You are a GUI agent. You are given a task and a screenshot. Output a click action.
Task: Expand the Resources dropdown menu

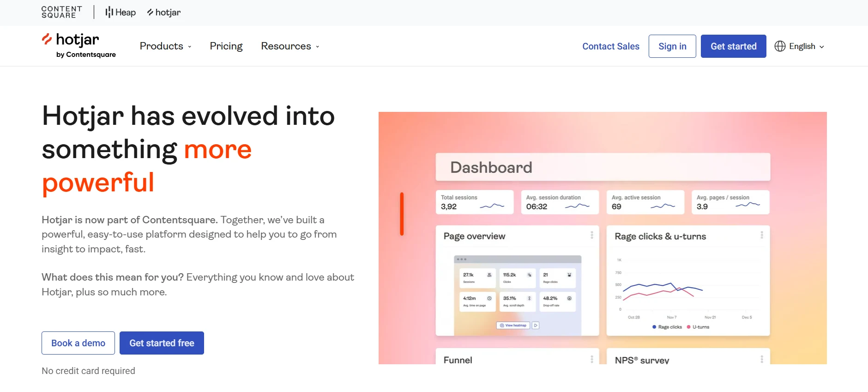click(x=290, y=46)
